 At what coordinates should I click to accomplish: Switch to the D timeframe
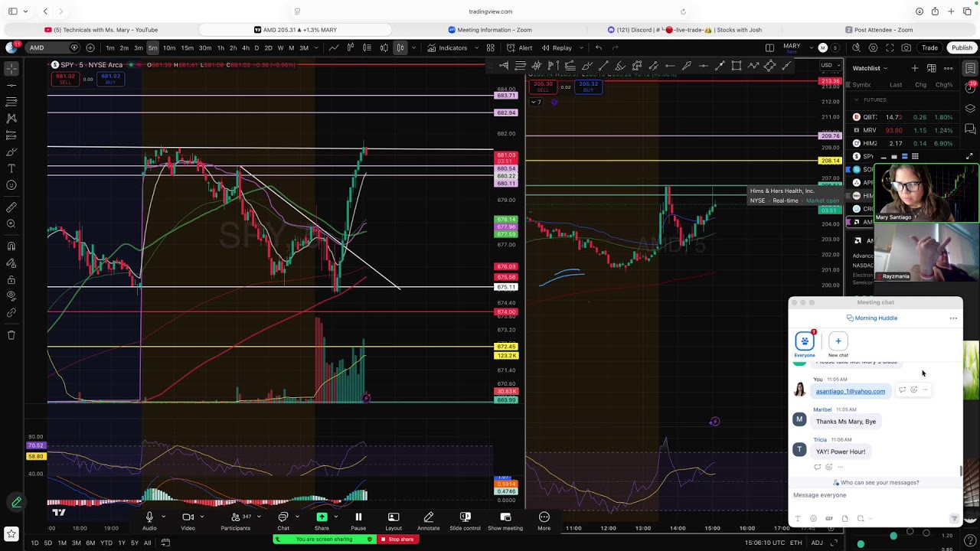point(256,48)
